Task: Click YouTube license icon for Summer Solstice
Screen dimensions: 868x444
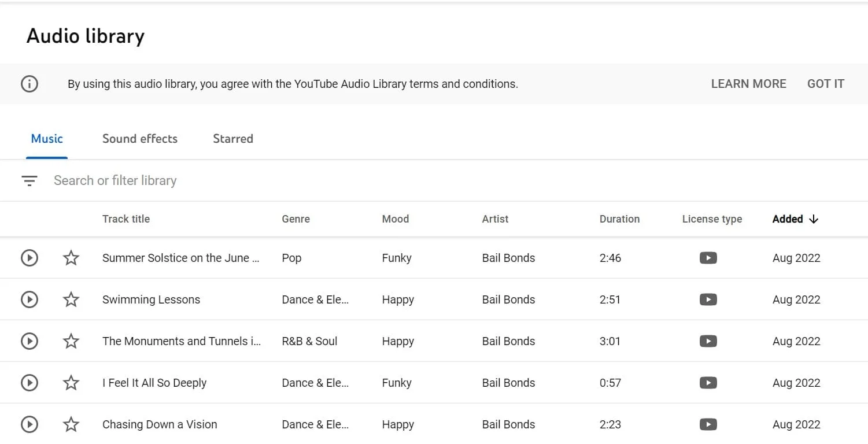Action: pyautogui.click(x=708, y=258)
